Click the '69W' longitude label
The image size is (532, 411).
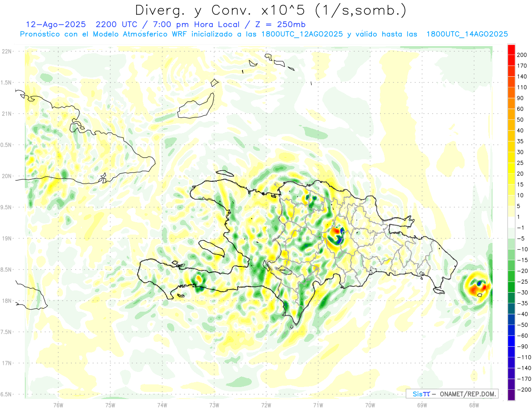point(422,405)
